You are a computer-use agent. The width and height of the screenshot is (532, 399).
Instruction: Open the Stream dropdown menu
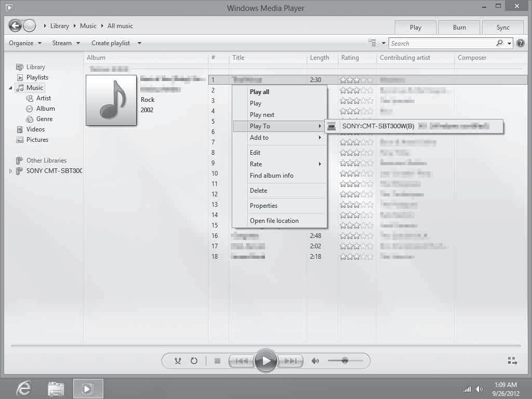(66, 43)
